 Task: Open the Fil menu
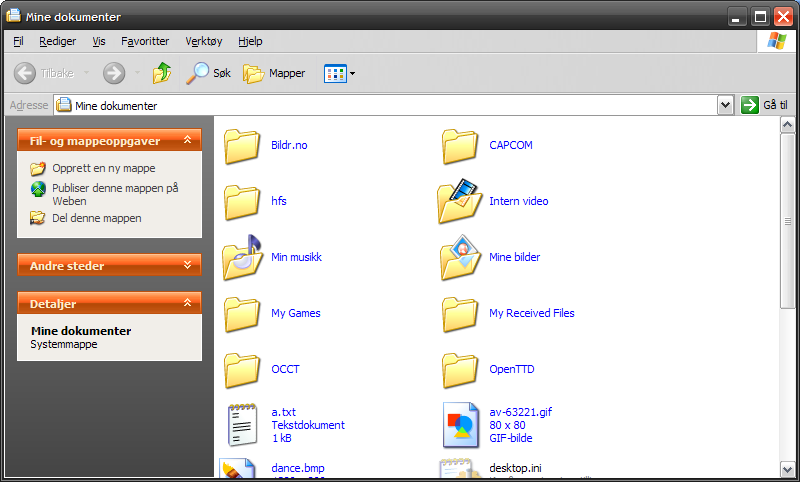click(18, 41)
